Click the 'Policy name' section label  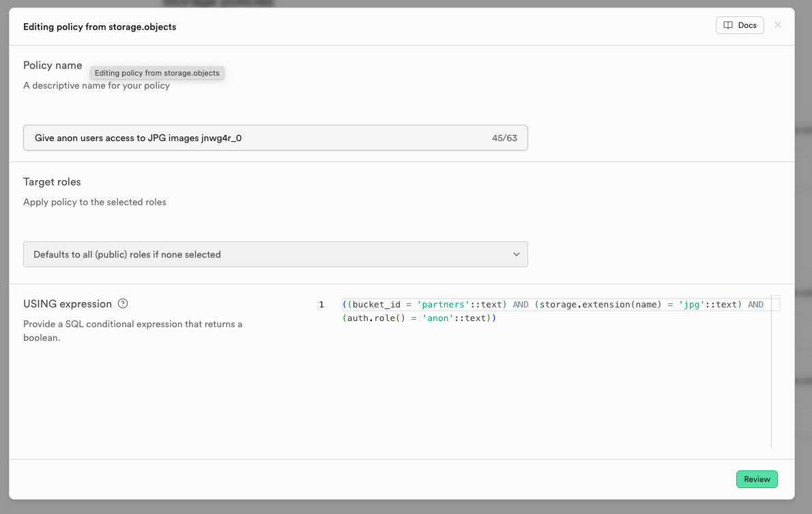(53, 65)
